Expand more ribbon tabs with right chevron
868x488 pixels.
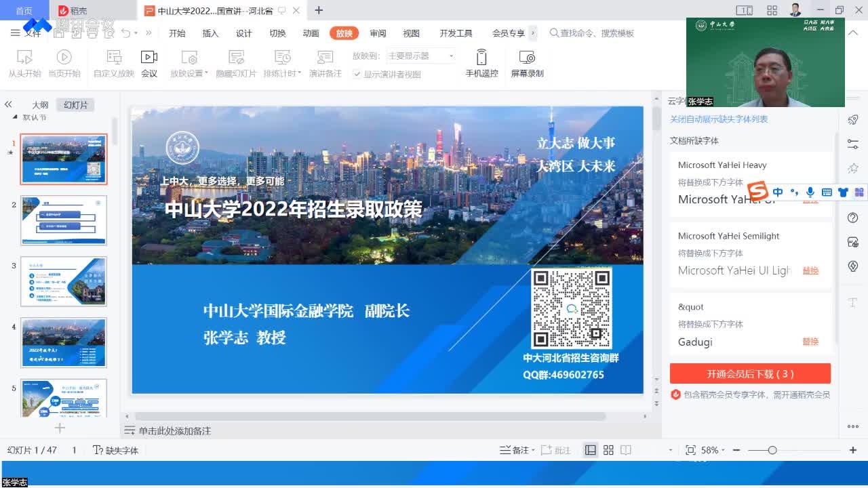(533, 33)
